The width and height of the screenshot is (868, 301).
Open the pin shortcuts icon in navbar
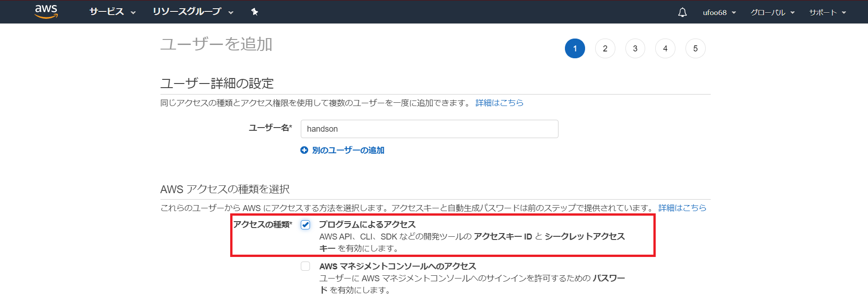[254, 12]
